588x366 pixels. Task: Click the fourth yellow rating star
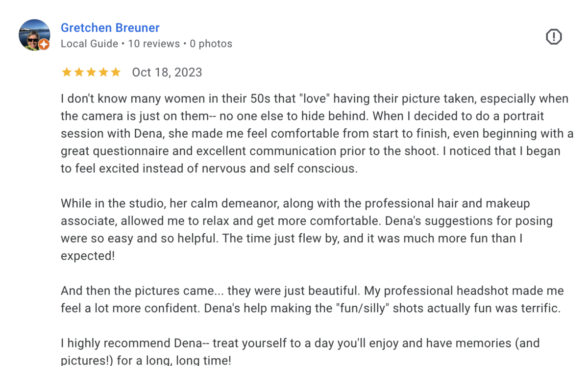[103, 73]
